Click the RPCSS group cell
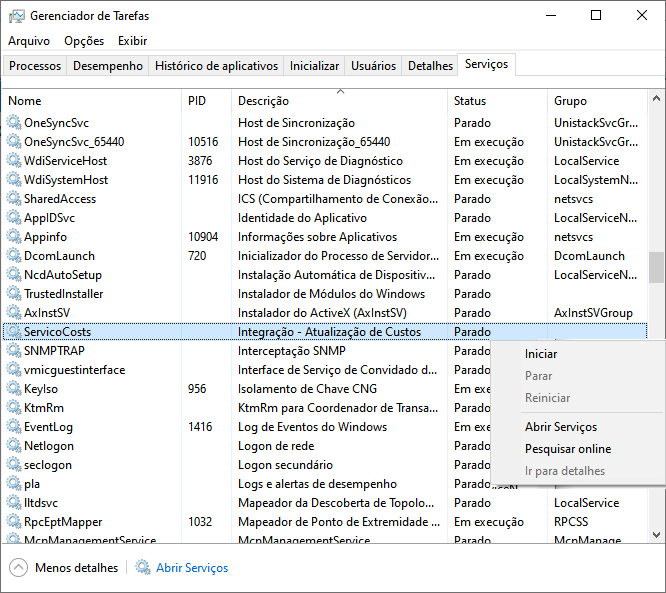 [571, 522]
